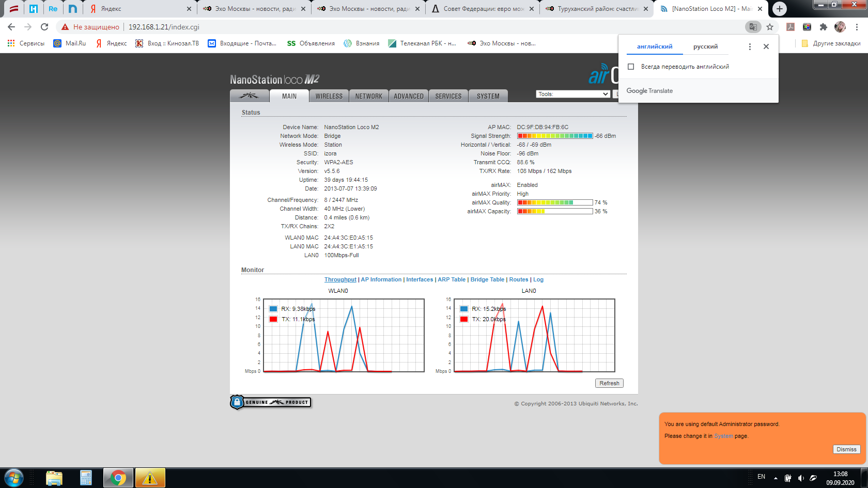The width and height of the screenshot is (868, 488).
Task: Open the Chrome three-dot main menu
Action: click(x=857, y=27)
